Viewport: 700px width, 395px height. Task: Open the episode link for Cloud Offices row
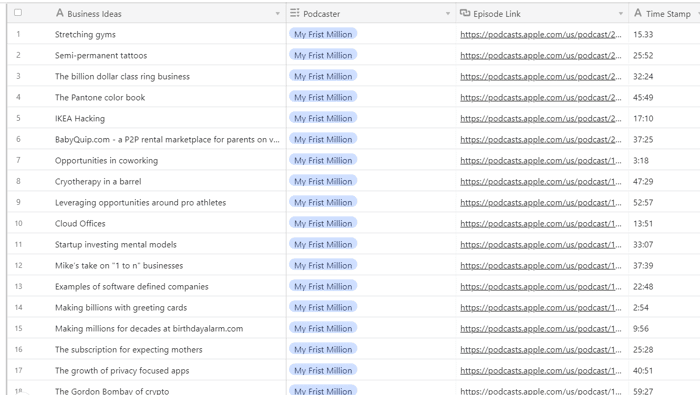pyautogui.click(x=541, y=224)
